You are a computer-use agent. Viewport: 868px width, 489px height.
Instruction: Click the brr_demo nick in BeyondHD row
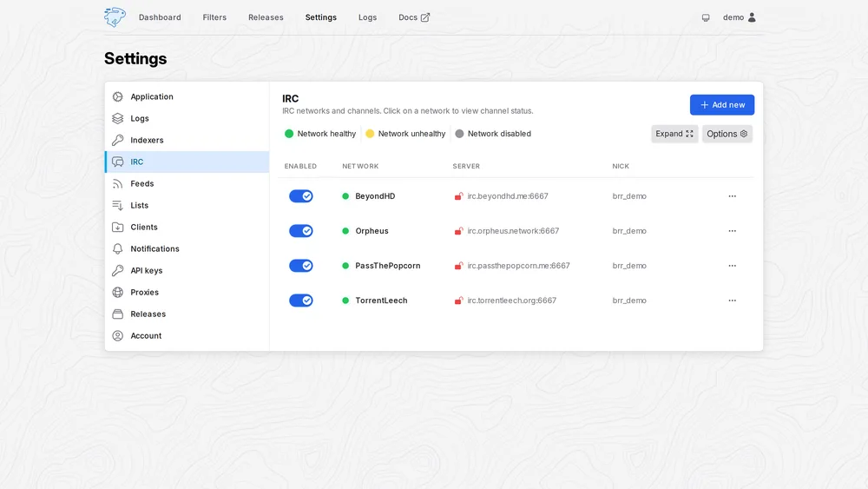pyautogui.click(x=628, y=196)
